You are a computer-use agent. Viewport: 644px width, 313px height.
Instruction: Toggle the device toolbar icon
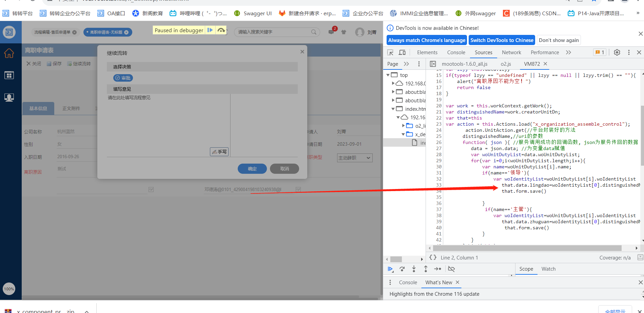(x=402, y=53)
